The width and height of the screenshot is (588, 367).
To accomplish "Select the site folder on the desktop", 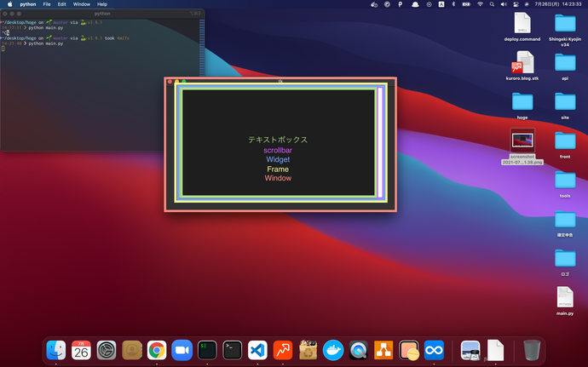I will coord(565,101).
